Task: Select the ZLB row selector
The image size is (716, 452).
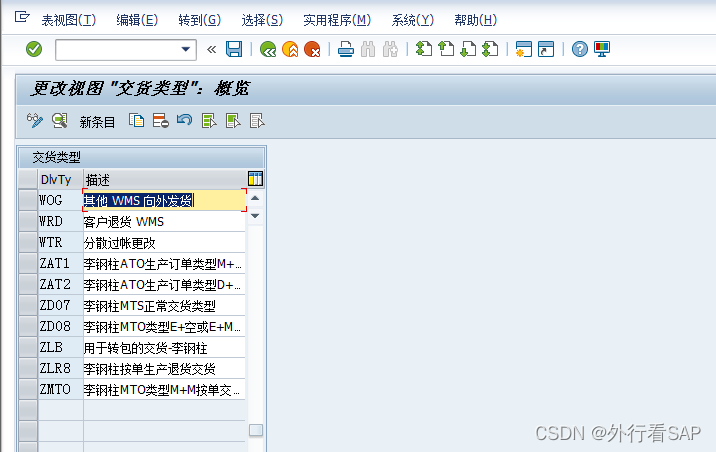Action: click(28, 347)
